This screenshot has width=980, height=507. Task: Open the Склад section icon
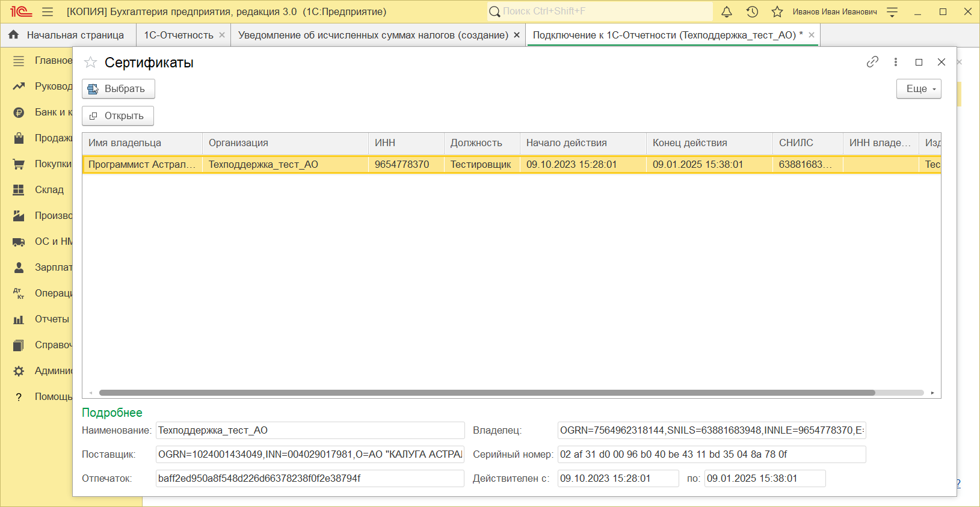pos(19,190)
